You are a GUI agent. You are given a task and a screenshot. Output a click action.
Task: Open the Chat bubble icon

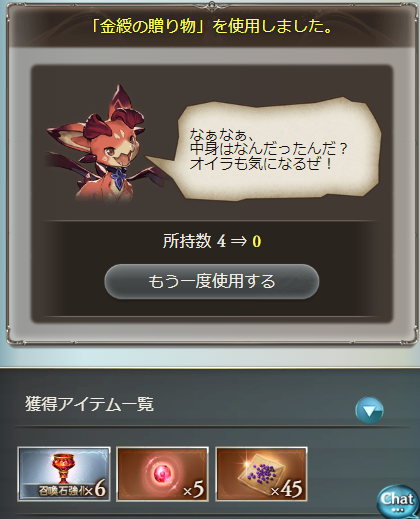point(397,502)
